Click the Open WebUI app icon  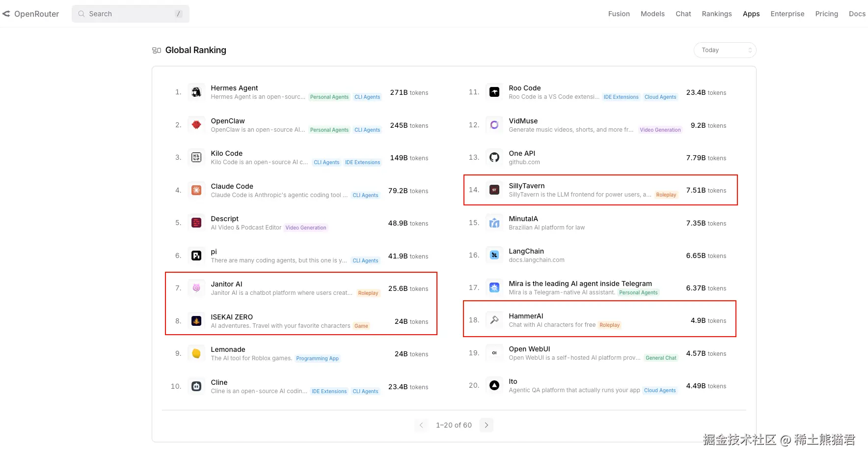pyautogui.click(x=494, y=353)
